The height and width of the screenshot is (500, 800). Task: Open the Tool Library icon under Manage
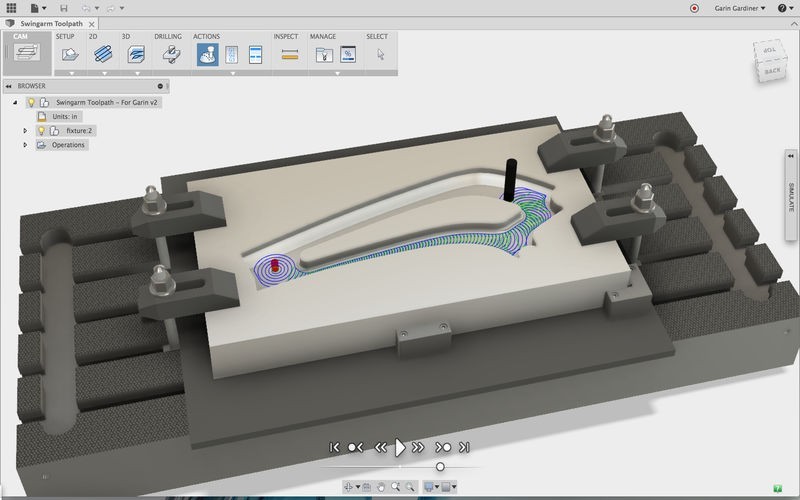[x=323, y=55]
